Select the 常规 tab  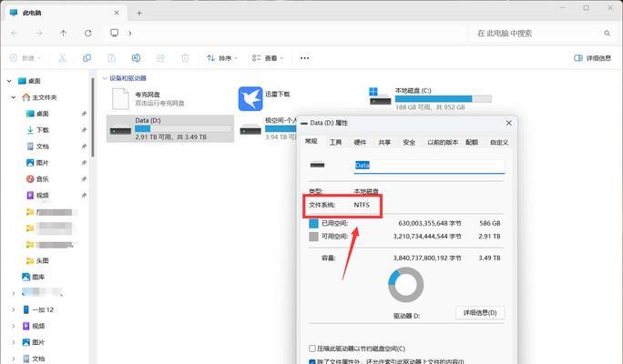tap(311, 141)
